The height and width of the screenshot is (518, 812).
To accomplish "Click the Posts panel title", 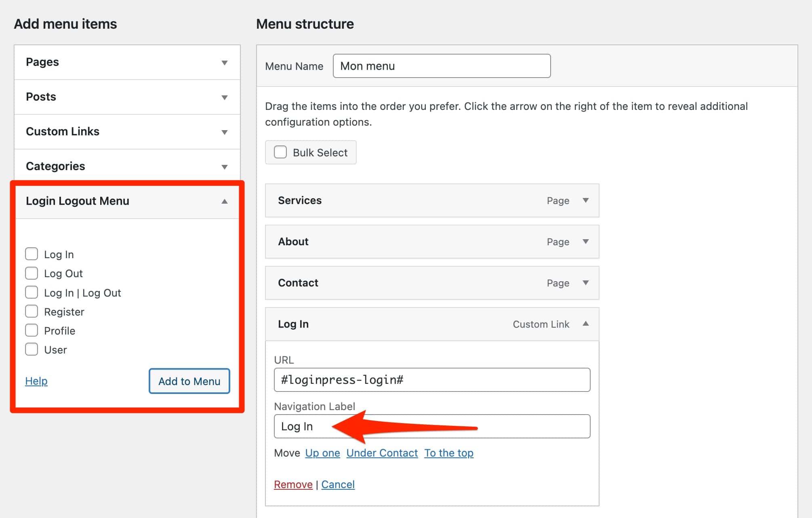I will [41, 97].
